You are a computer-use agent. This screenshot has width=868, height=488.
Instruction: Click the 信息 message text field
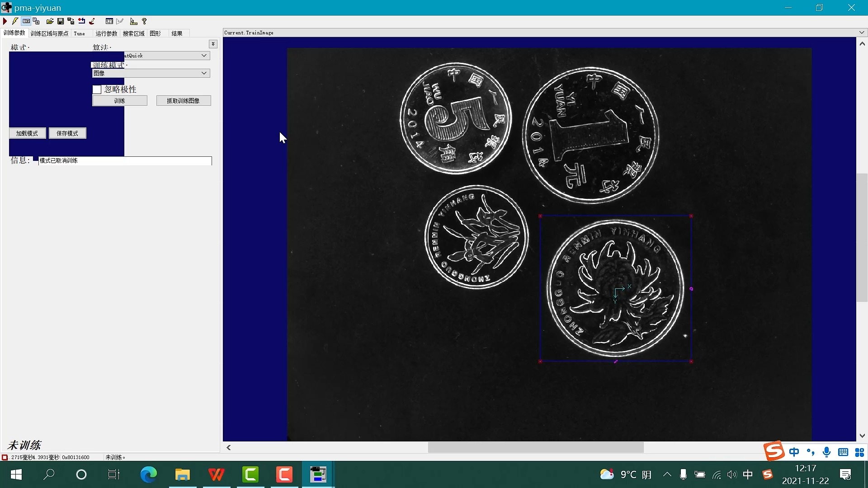(x=125, y=161)
